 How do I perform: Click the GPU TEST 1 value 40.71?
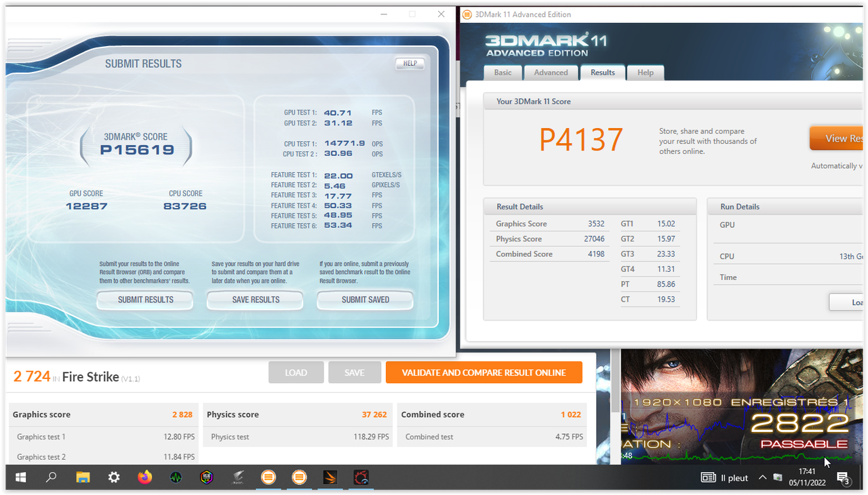pos(338,113)
